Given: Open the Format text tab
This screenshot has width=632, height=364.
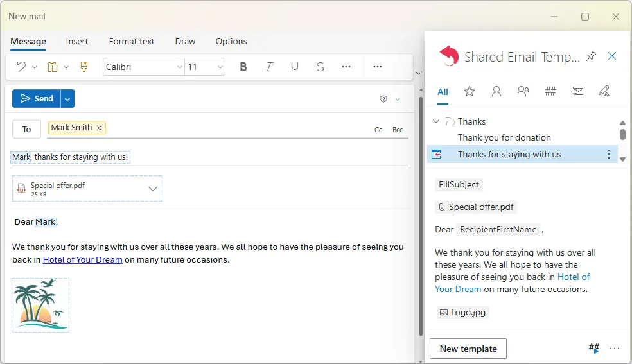Looking at the screenshot, I should point(132,42).
